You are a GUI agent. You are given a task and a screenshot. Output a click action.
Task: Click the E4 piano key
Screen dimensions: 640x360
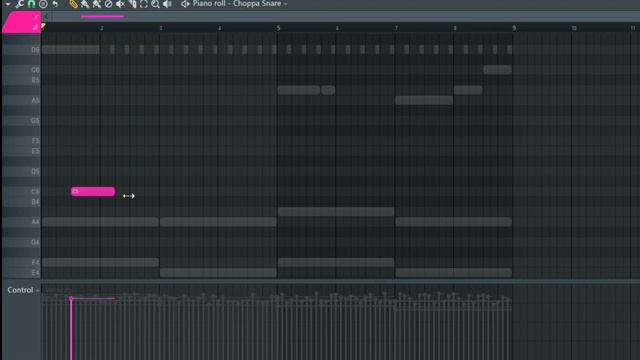pos(21,273)
